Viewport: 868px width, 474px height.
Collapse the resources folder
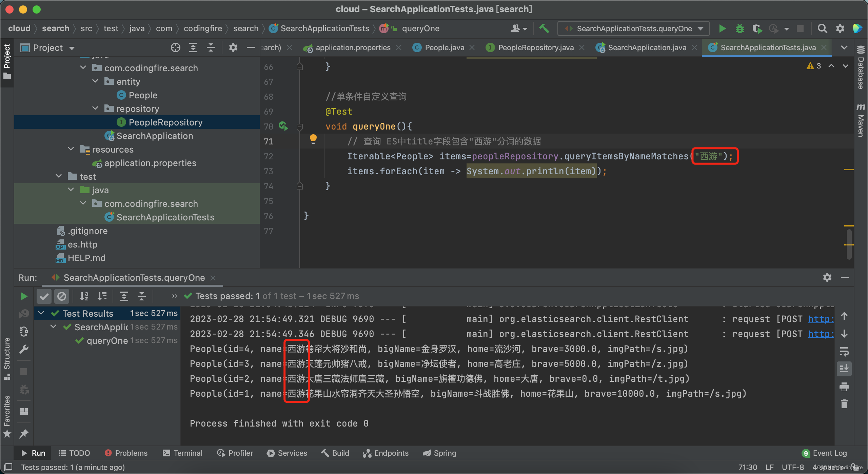click(71, 149)
